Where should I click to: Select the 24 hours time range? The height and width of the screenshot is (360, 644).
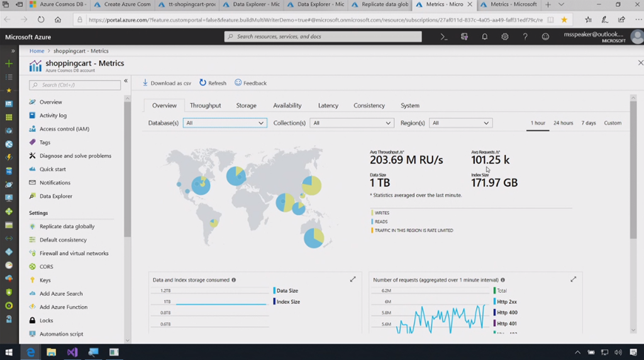[x=563, y=123]
